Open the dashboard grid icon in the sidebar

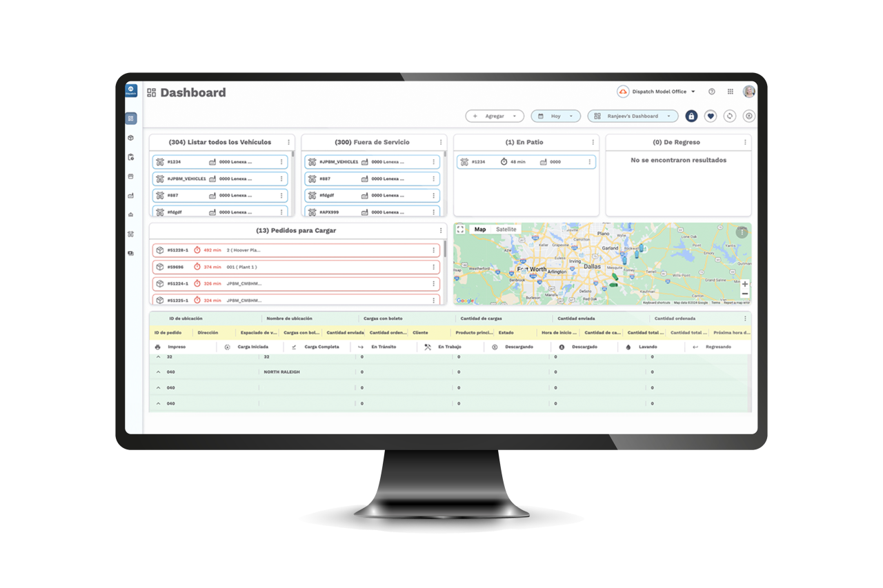131,117
